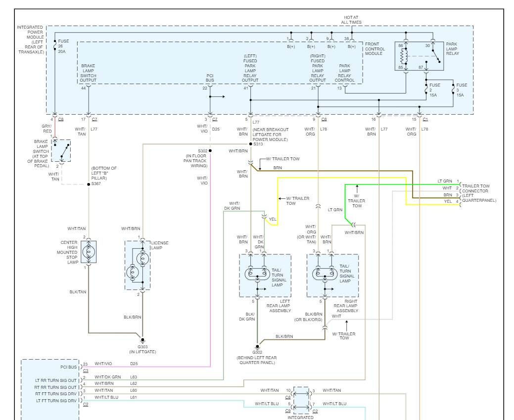Click the GRY/RED wire color label
The image size is (514, 420).
[x=47, y=129]
